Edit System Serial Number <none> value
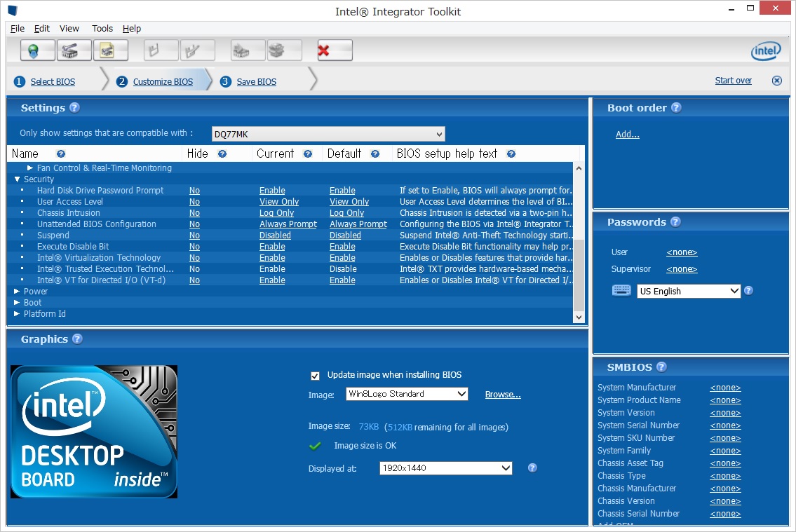796x532 pixels. pos(725,425)
